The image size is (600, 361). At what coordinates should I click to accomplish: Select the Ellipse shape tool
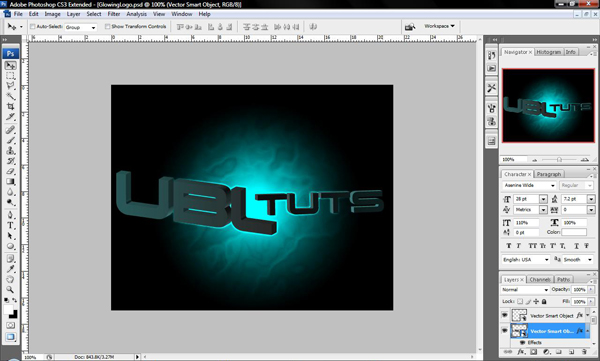pos(10,246)
